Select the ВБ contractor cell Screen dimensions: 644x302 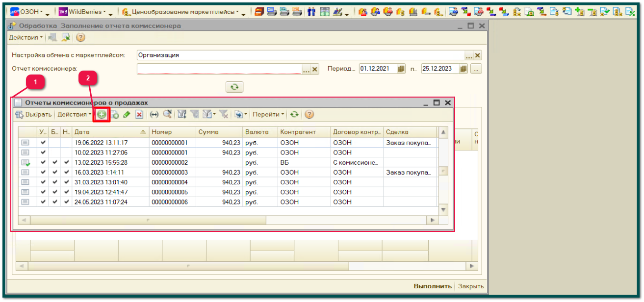304,162
